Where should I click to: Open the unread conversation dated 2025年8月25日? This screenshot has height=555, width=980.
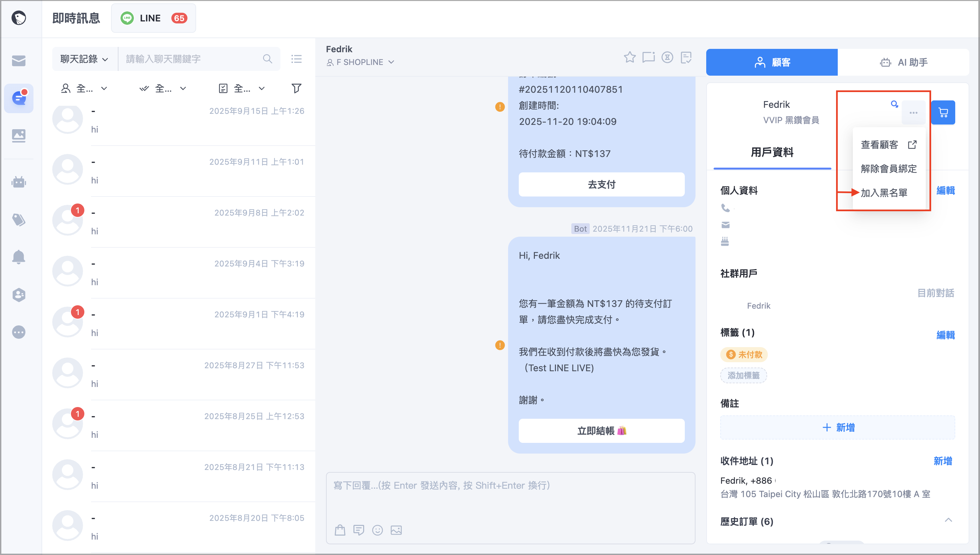[x=179, y=425]
